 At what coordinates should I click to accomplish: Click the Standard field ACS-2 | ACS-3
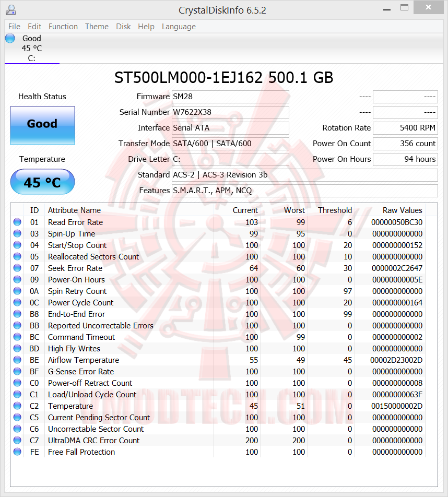click(305, 175)
